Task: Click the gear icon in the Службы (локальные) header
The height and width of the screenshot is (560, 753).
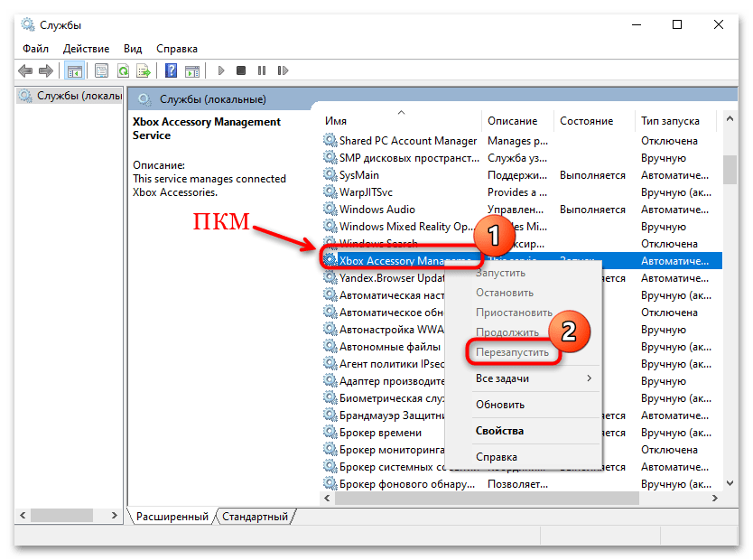Action: point(144,99)
